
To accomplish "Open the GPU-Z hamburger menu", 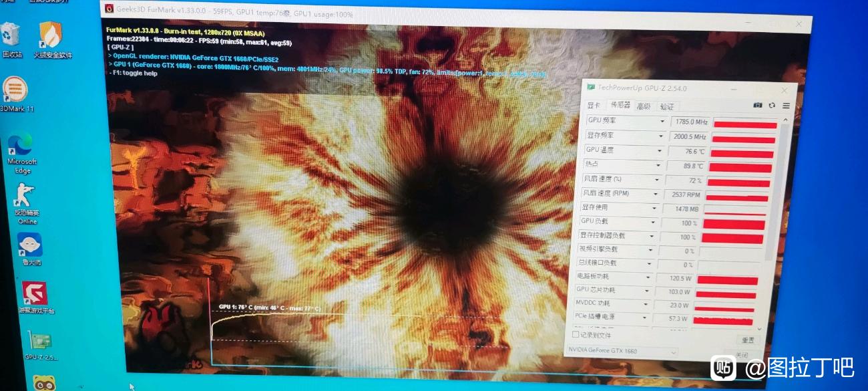I will (786, 106).
